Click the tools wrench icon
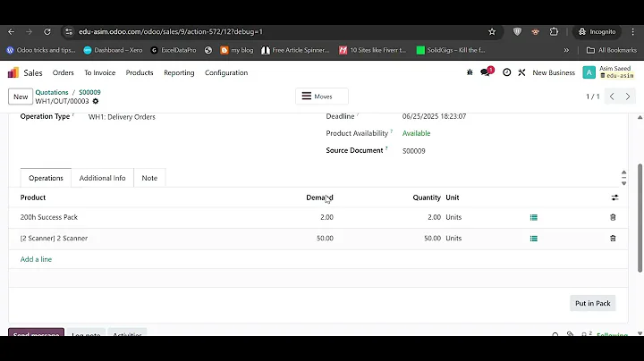644x361 pixels. coord(521,72)
